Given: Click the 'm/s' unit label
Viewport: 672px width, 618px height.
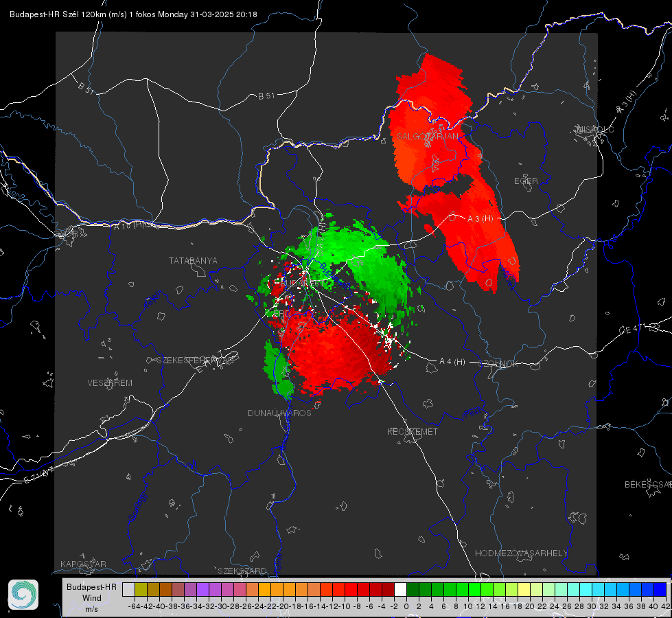Looking at the screenshot, I should click(x=91, y=609).
